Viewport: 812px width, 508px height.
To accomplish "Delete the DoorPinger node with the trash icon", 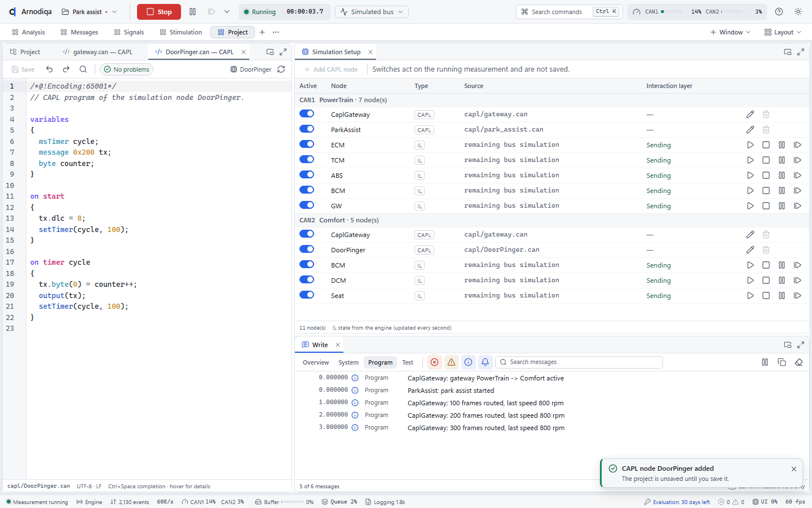I will click(766, 249).
